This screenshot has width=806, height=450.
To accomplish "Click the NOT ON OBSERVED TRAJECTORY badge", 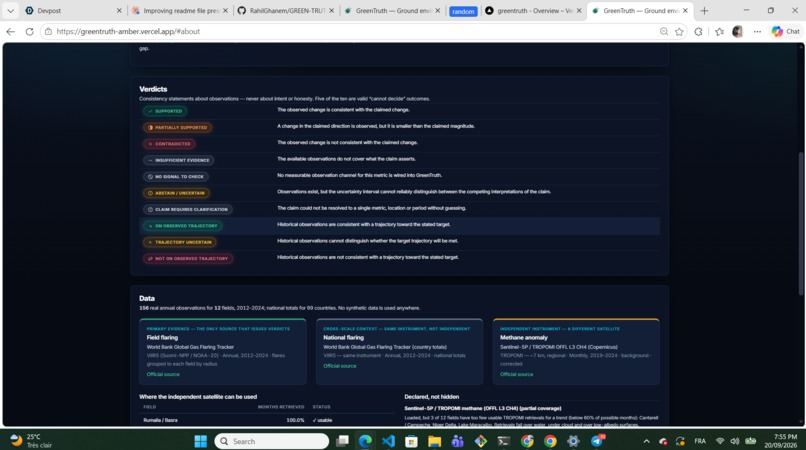I will click(x=188, y=259).
